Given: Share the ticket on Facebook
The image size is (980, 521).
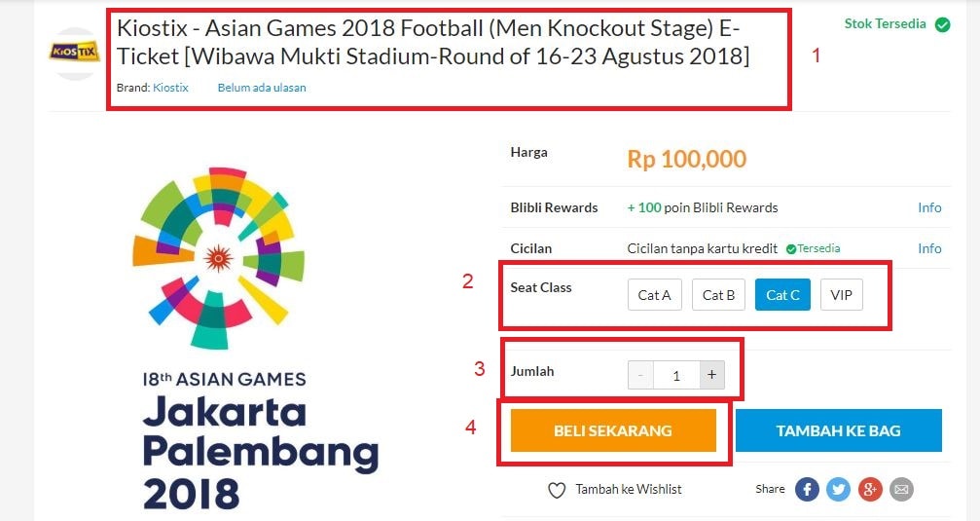Looking at the screenshot, I should click(x=807, y=489).
